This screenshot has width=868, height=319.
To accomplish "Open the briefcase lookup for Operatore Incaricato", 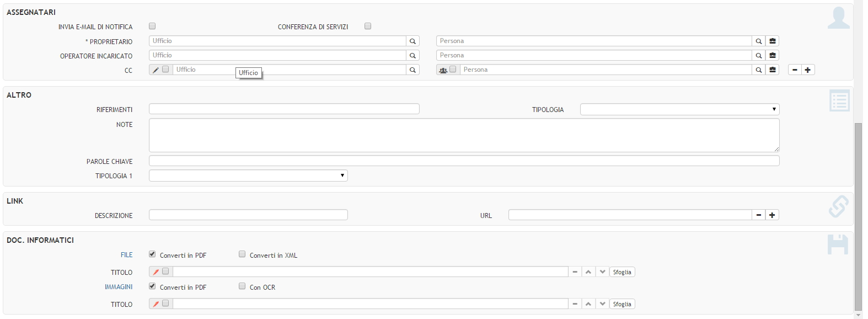I will click(x=773, y=56).
